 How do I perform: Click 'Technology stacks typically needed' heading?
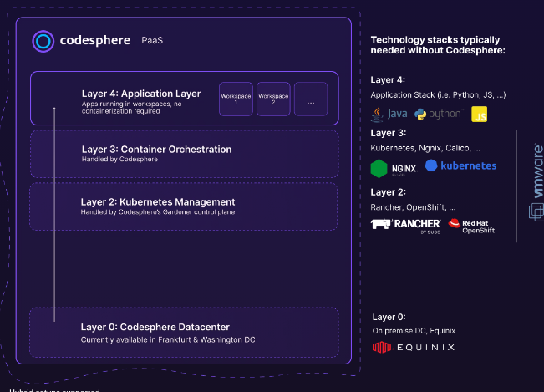(438, 45)
